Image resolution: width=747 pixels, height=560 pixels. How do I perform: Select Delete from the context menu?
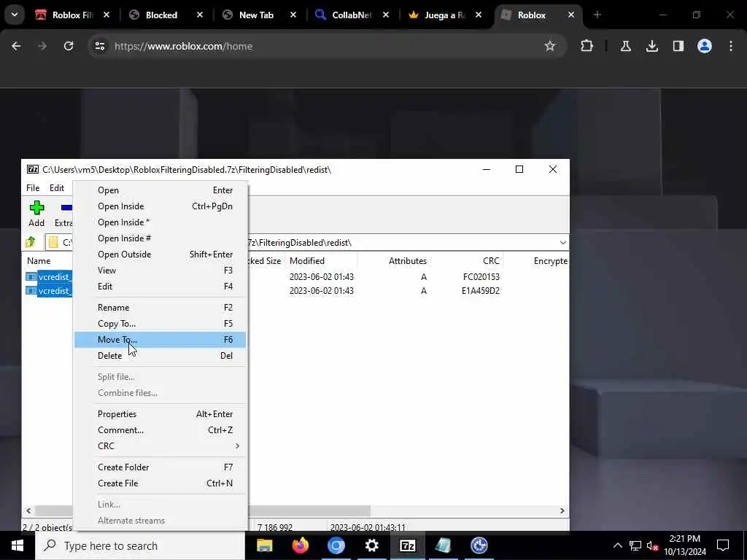[x=160, y=356]
